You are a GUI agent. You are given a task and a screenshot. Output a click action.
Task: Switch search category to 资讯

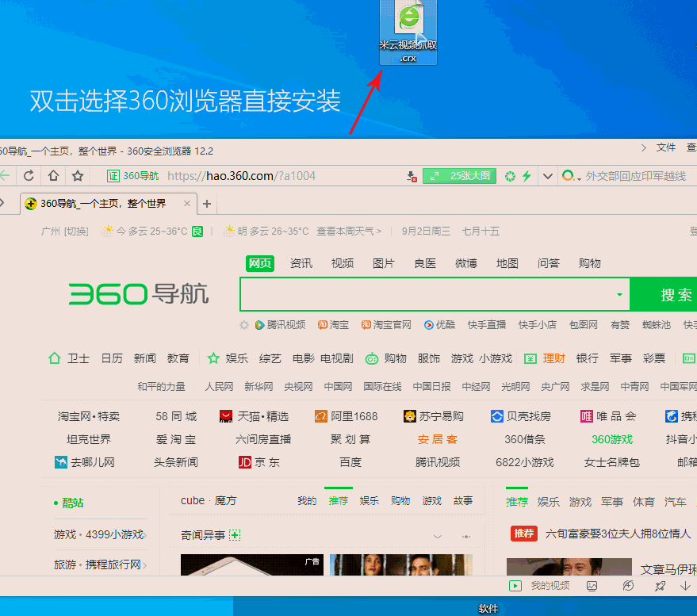[x=301, y=263]
